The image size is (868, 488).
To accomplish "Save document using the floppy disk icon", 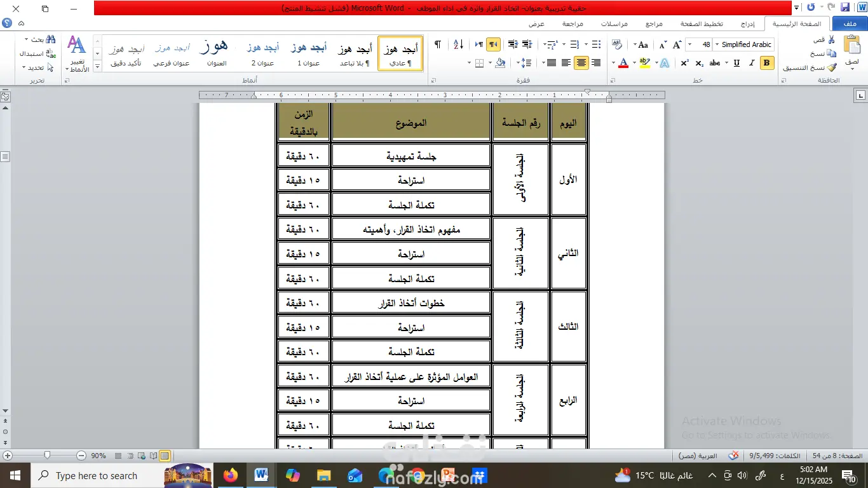I will (x=844, y=7).
